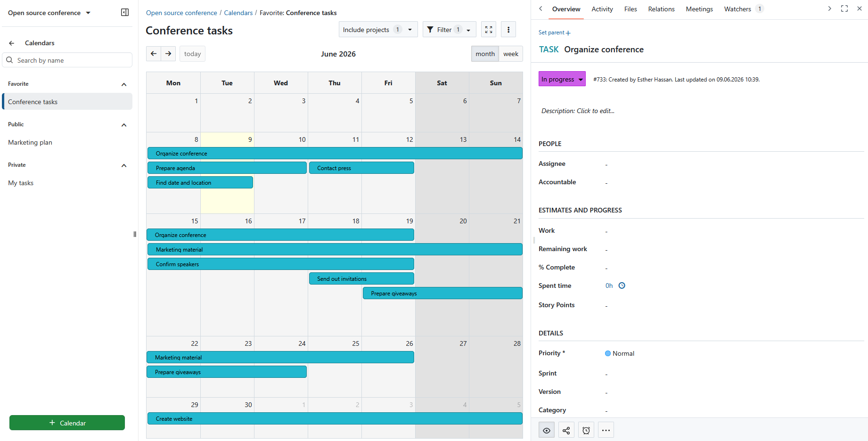Open the Include projects dropdown
The height and width of the screenshot is (441, 868).
tap(378, 30)
